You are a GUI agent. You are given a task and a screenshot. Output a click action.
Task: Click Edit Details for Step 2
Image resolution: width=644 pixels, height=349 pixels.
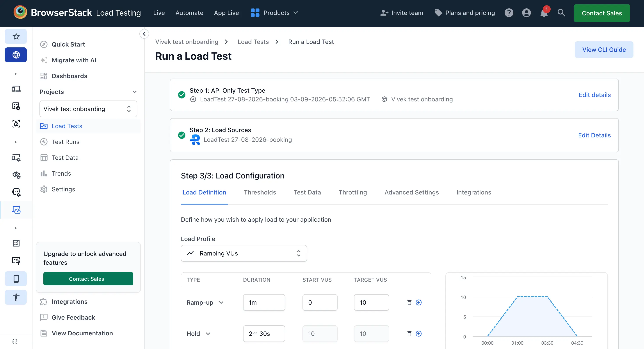click(594, 135)
